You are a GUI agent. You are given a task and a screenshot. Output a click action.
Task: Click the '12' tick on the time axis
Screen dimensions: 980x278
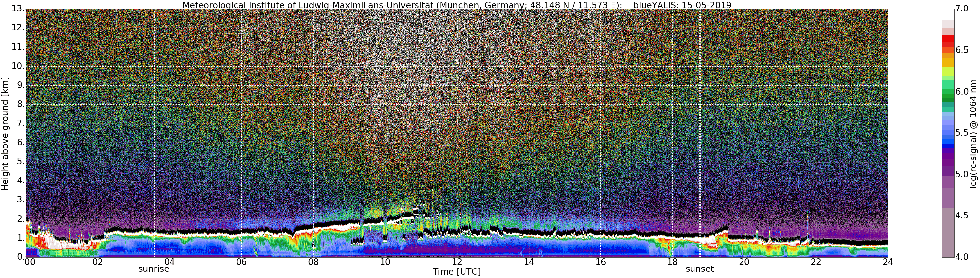coord(457,262)
